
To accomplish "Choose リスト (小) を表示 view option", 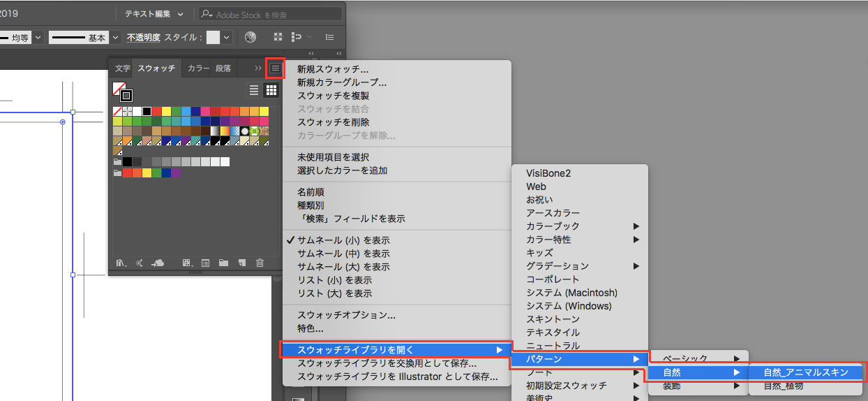I will [397, 280].
